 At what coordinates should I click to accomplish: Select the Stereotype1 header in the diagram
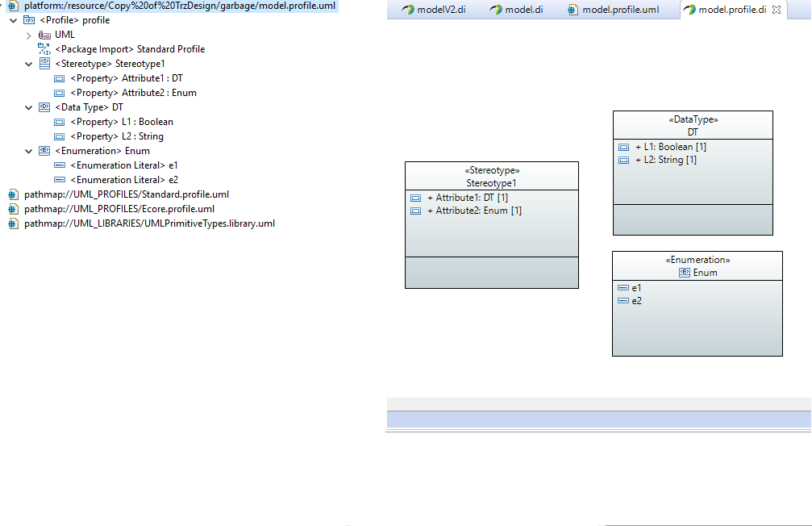click(491, 177)
